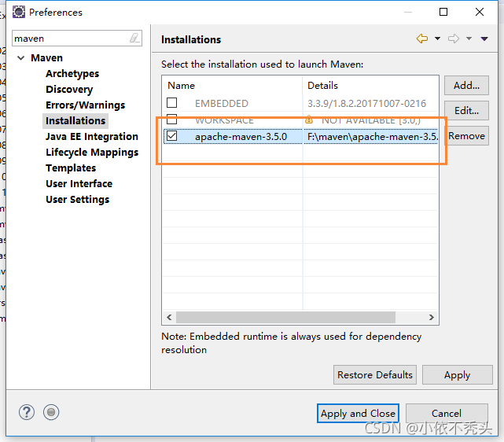This screenshot has width=504, height=442.
Task: Close the Preferences window
Action: click(480, 12)
